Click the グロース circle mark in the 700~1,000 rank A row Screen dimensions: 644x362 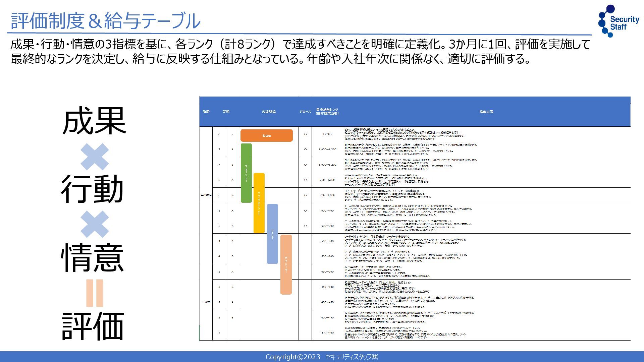coord(305,180)
